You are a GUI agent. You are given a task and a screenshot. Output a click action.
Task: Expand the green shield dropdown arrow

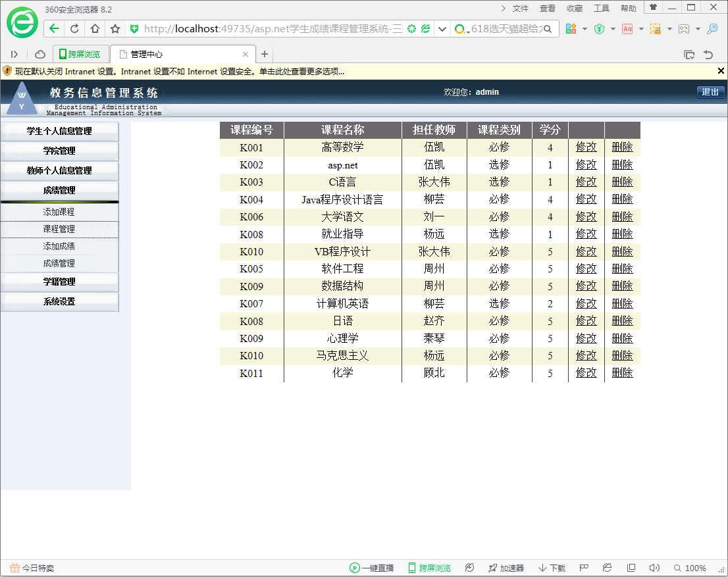click(x=613, y=29)
